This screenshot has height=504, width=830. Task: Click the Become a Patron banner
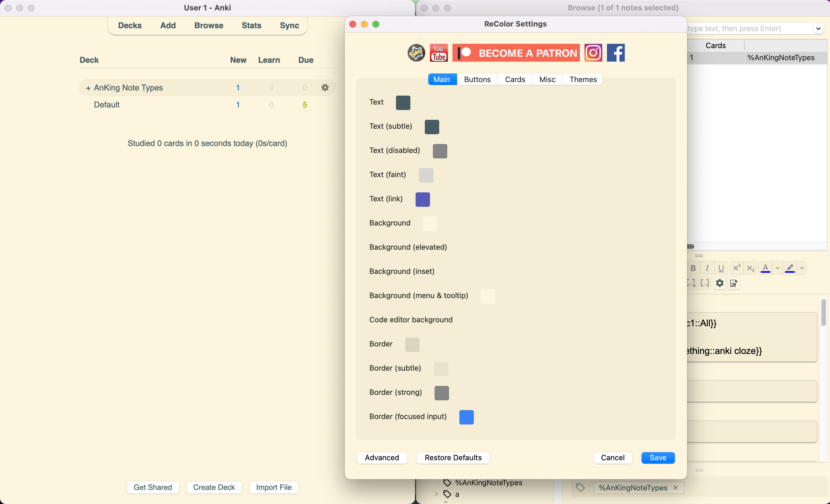[516, 53]
